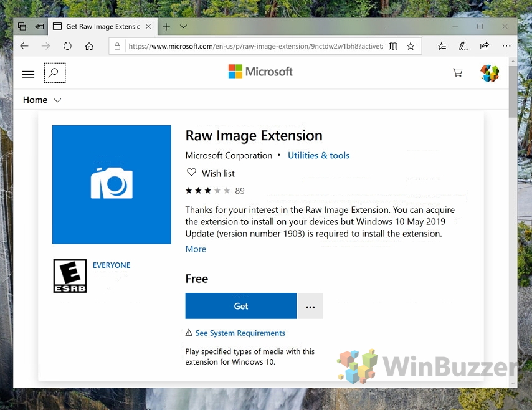Click the Raw Image Extension title
The width and height of the screenshot is (532, 410).
(x=254, y=136)
